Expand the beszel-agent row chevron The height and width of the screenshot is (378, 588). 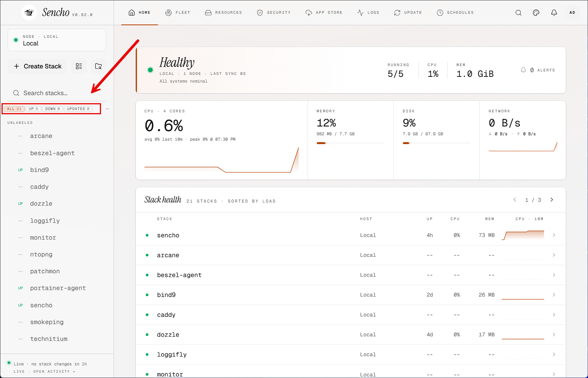coord(554,275)
